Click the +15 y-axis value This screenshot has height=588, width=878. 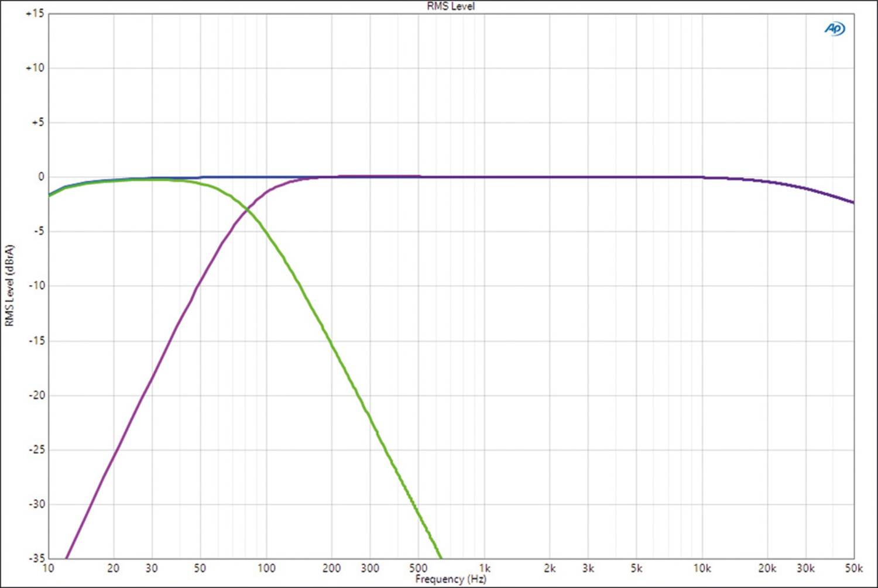click(35, 13)
